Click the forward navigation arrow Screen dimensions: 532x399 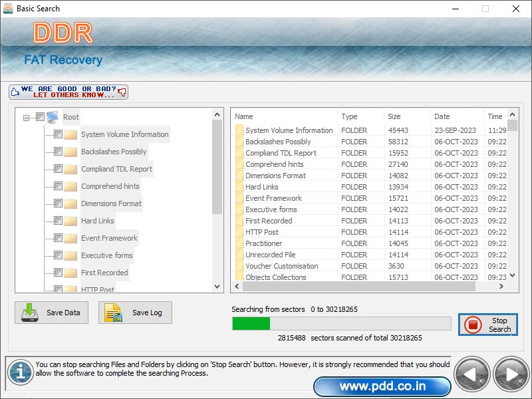pyautogui.click(x=509, y=373)
